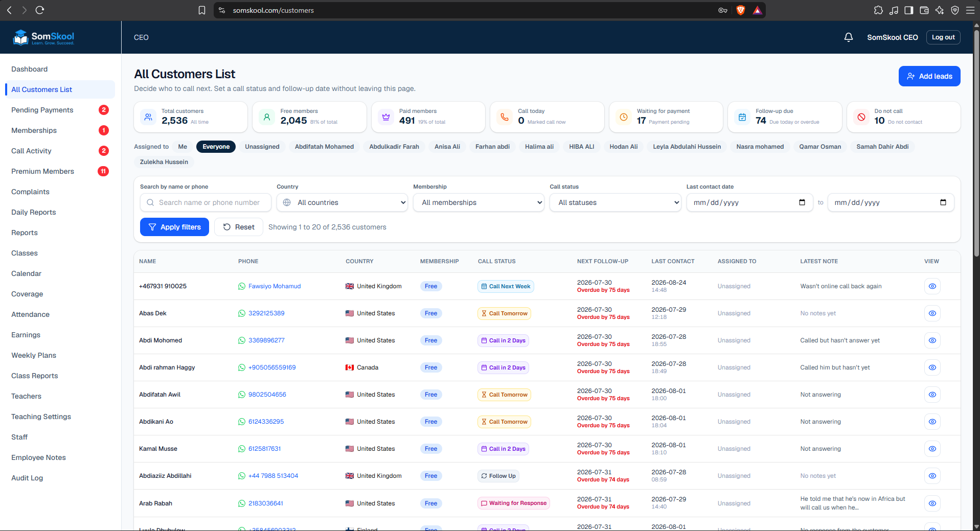The width and height of the screenshot is (980, 531).
Task: View Abas Dek details eye icon
Action: tap(932, 313)
